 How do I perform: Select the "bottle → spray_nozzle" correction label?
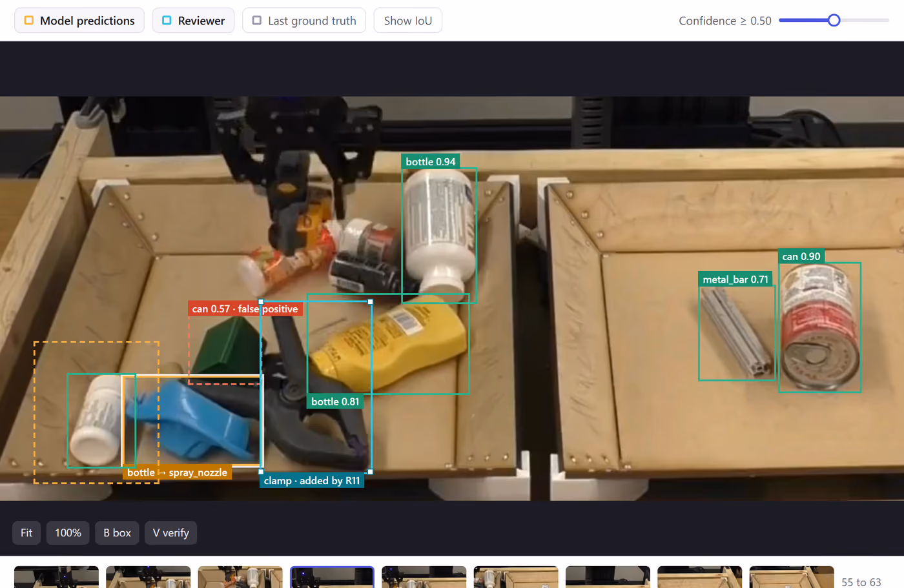click(x=177, y=472)
